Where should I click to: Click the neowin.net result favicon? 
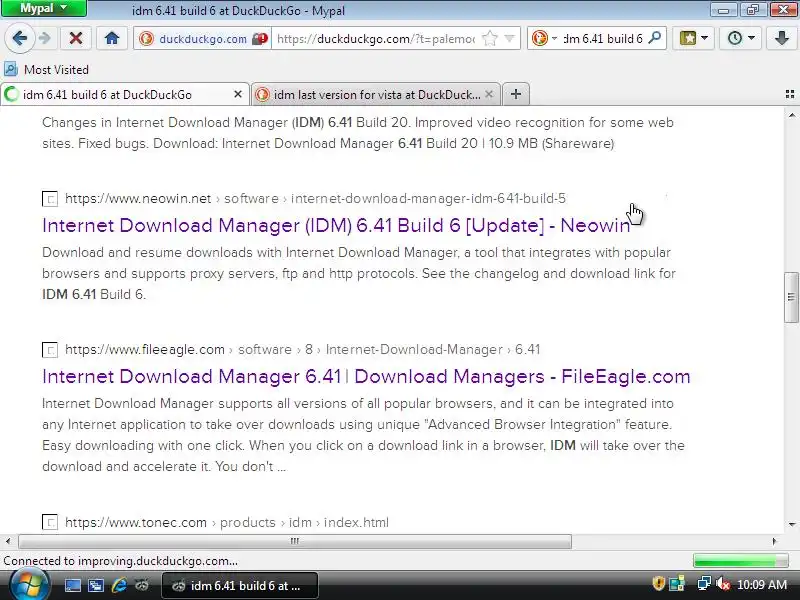[49, 198]
